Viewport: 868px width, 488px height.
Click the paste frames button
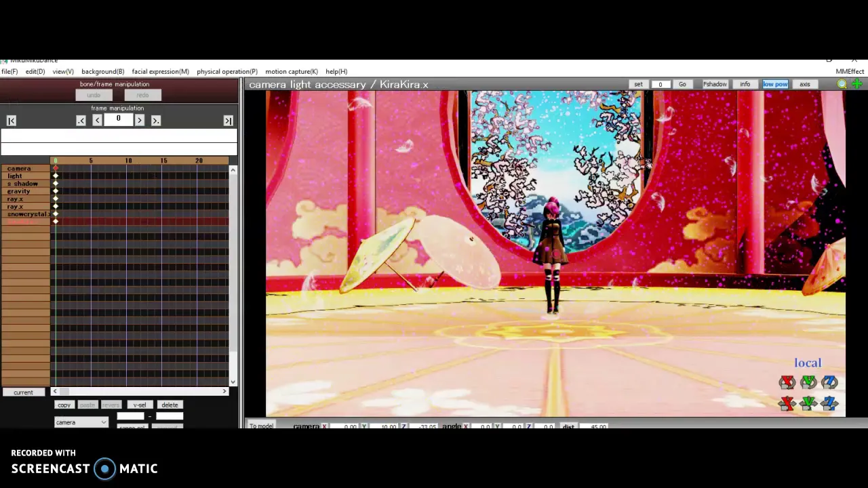pos(87,405)
